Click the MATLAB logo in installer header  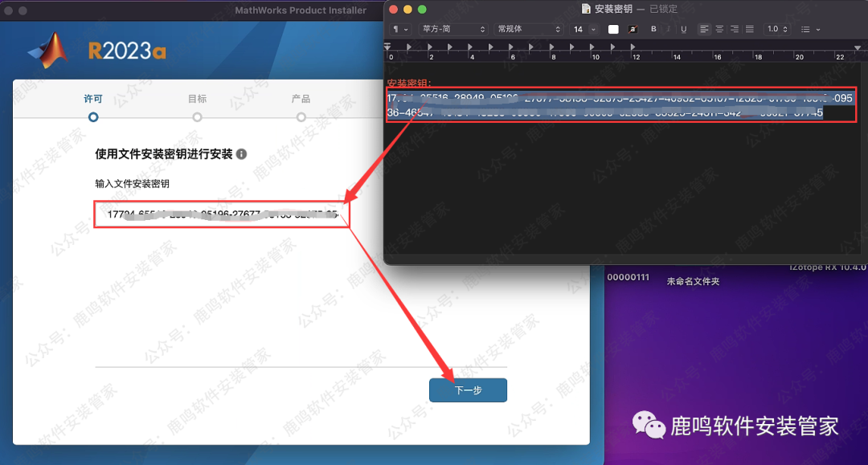pos(48,51)
